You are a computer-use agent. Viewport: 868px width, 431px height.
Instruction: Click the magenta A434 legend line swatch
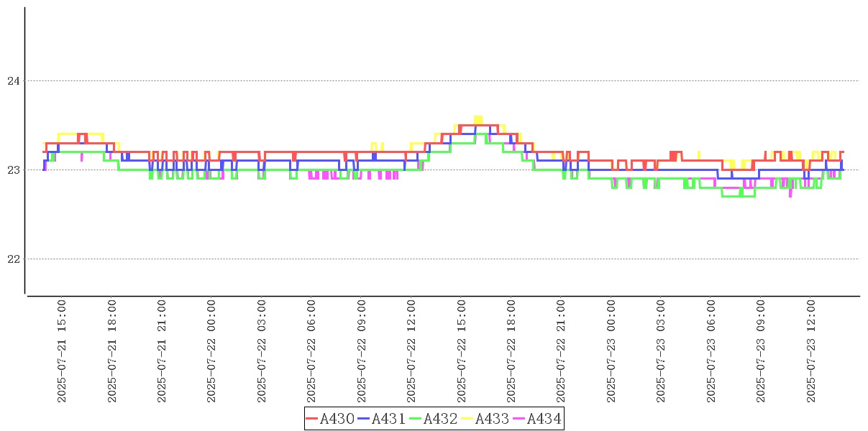pos(519,419)
